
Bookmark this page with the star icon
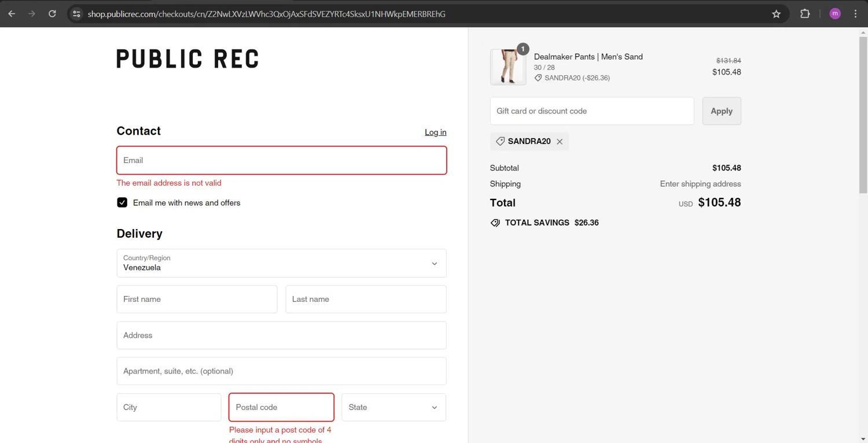777,14
